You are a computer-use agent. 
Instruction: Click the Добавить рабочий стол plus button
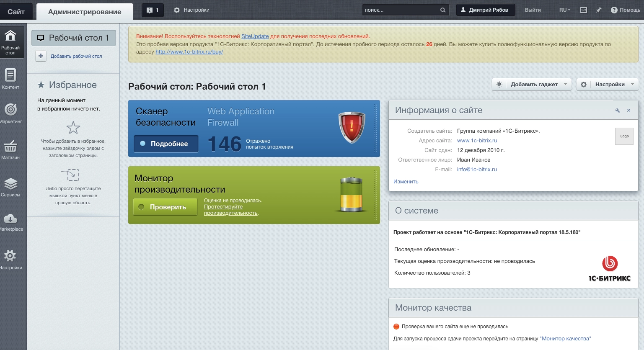tap(41, 56)
